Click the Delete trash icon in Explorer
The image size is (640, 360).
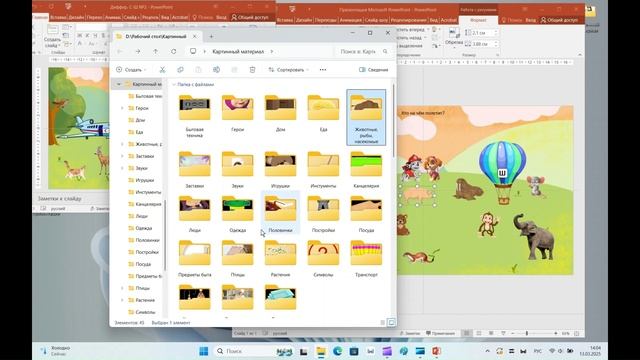[252, 70]
